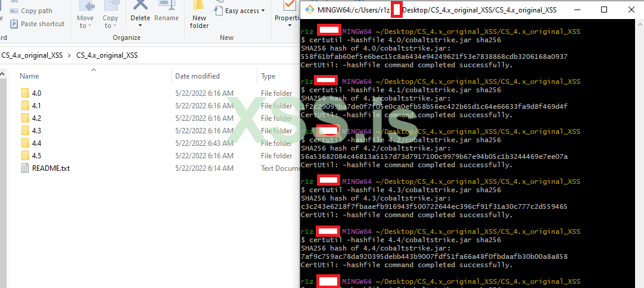Close the MINGW64 terminal window
This screenshot has height=288, width=644.
coord(631,10)
